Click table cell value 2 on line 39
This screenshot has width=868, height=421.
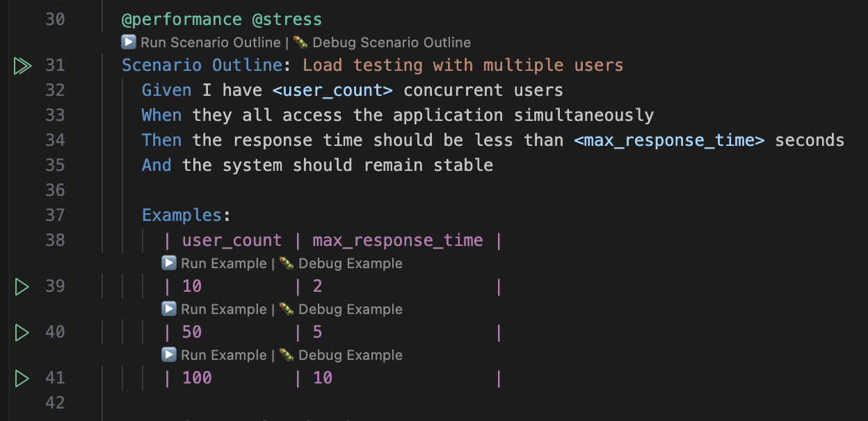pyautogui.click(x=317, y=286)
